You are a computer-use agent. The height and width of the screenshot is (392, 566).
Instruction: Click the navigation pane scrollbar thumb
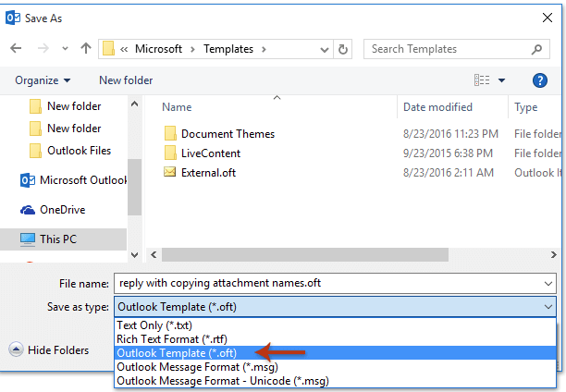coord(135,187)
